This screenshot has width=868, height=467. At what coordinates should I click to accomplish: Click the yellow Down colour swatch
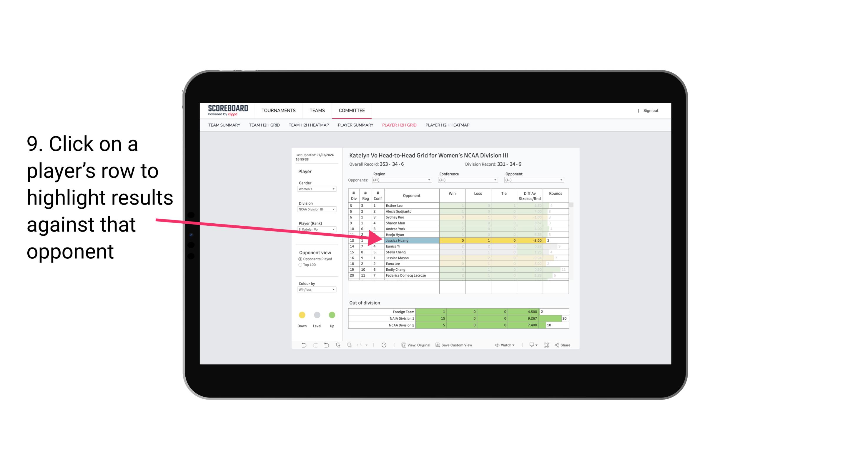pyautogui.click(x=301, y=315)
